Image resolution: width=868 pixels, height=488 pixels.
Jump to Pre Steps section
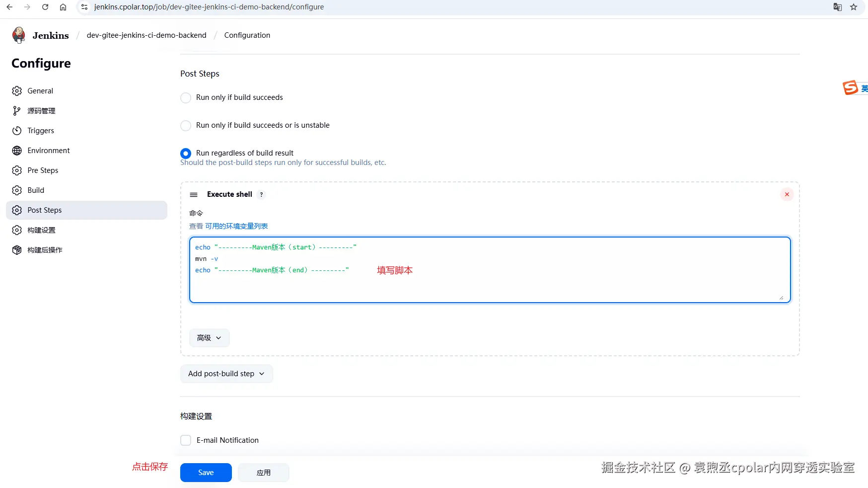coord(86,170)
